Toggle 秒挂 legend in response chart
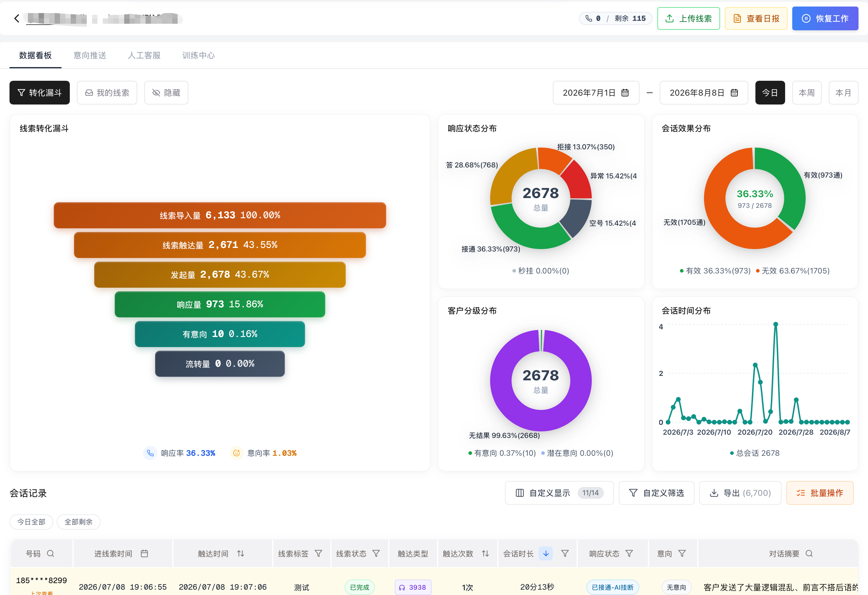The width and height of the screenshot is (868, 595). click(x=540, y=270)
